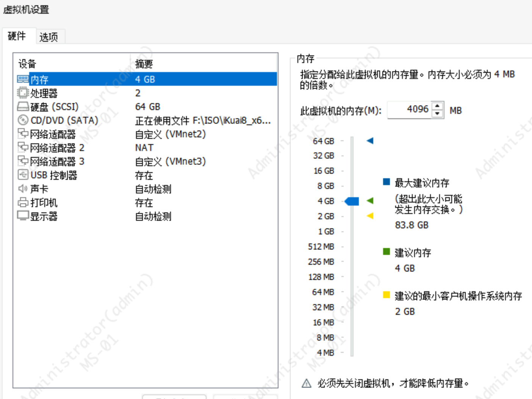Open the 选项 tab

point(49,37)
